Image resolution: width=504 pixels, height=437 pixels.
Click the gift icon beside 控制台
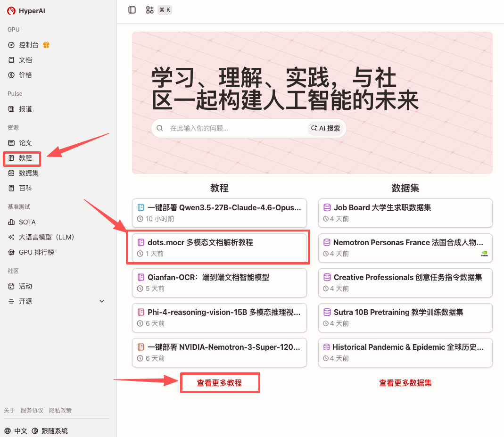[x=46, y=45]
